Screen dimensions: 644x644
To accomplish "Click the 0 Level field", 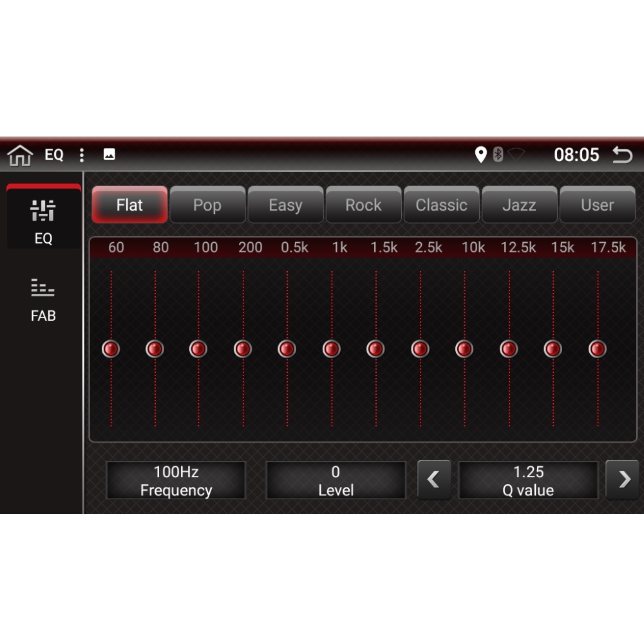I will tap(336, 480).
